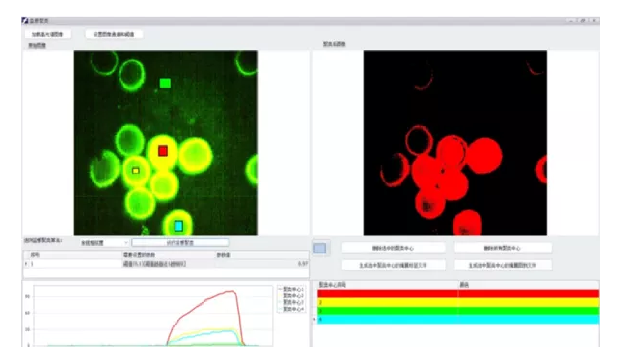Open the clustering algorithm dropdown

(x=104, y=243)
